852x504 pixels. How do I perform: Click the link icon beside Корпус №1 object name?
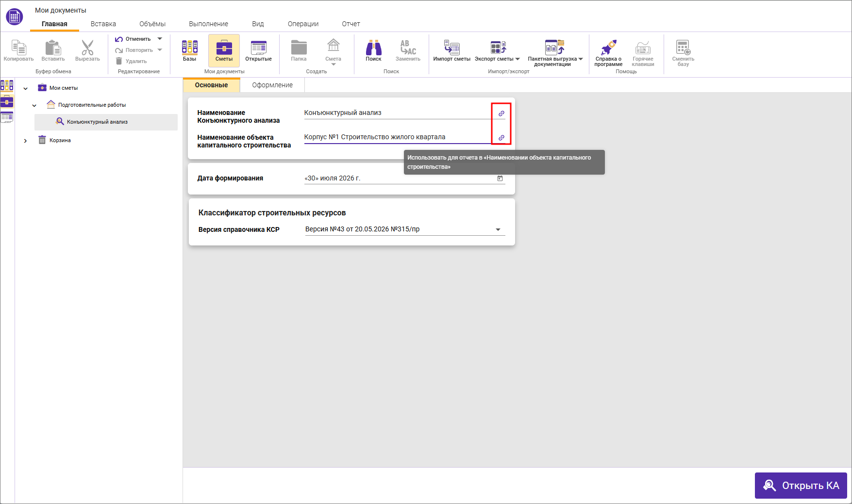pyautogui.click(x=501, y=138)
